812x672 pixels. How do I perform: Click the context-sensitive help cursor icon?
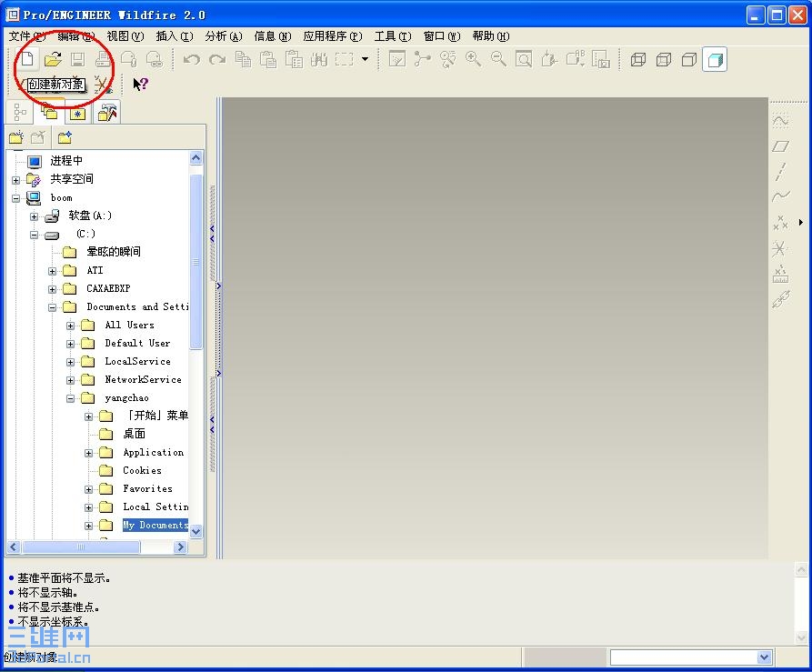[x=140, y=84]
